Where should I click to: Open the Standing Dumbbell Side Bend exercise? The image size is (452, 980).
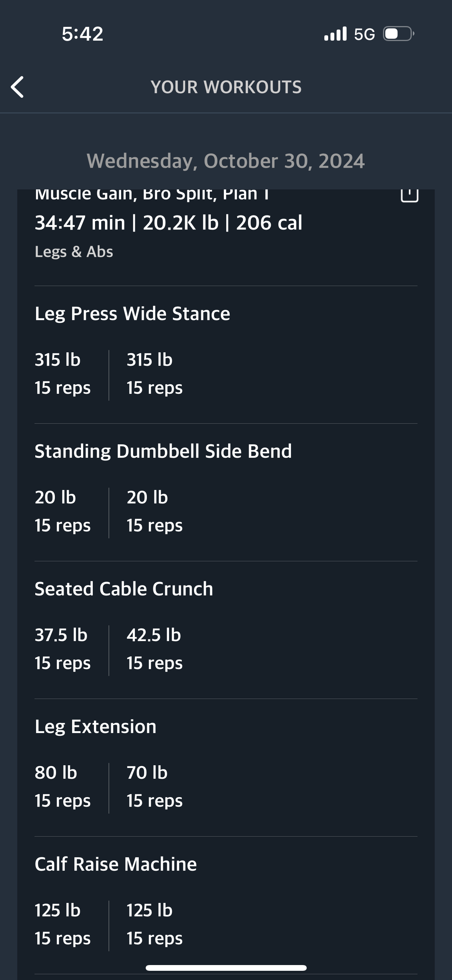163,451
